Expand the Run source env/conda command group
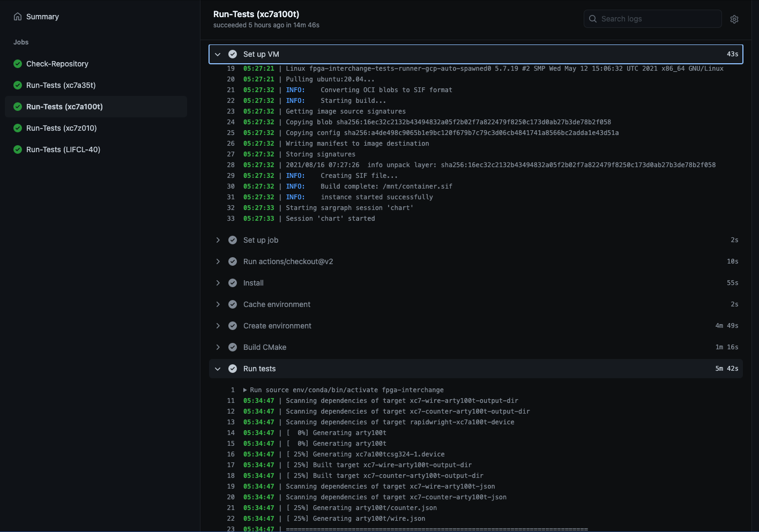The image size is (759, 532). [245, 390]
